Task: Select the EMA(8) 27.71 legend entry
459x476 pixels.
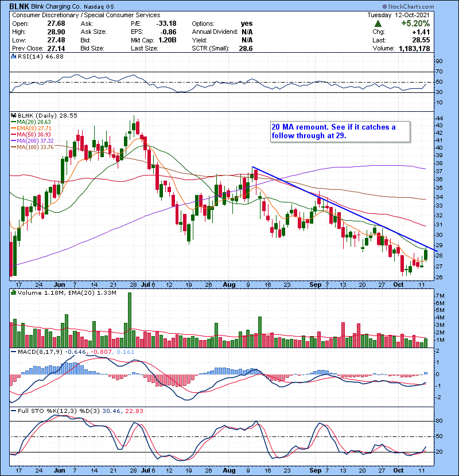Action: (32, 128)
